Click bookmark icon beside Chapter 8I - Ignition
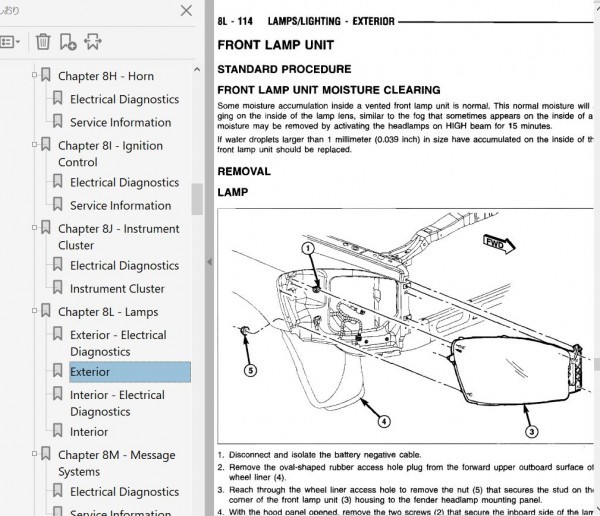Image resolution: width=600 pixels, height=516 pixels. (46, 144)
